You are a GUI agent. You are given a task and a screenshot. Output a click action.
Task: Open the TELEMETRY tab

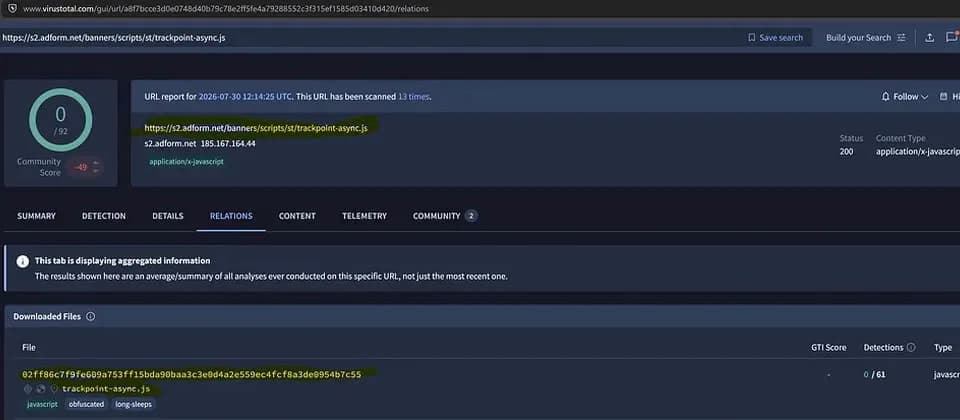(364, 216)
